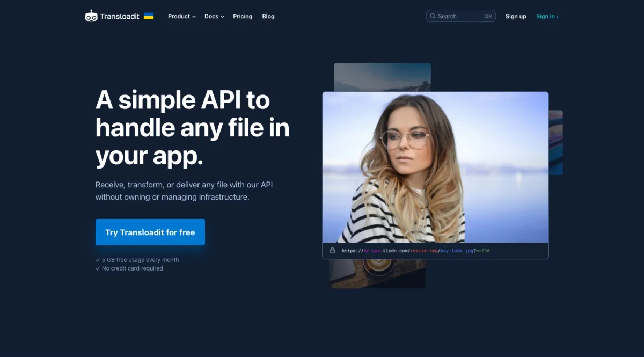644x357 pixels.
Task: Go to the Pricing page
Action: click(243, 17)
